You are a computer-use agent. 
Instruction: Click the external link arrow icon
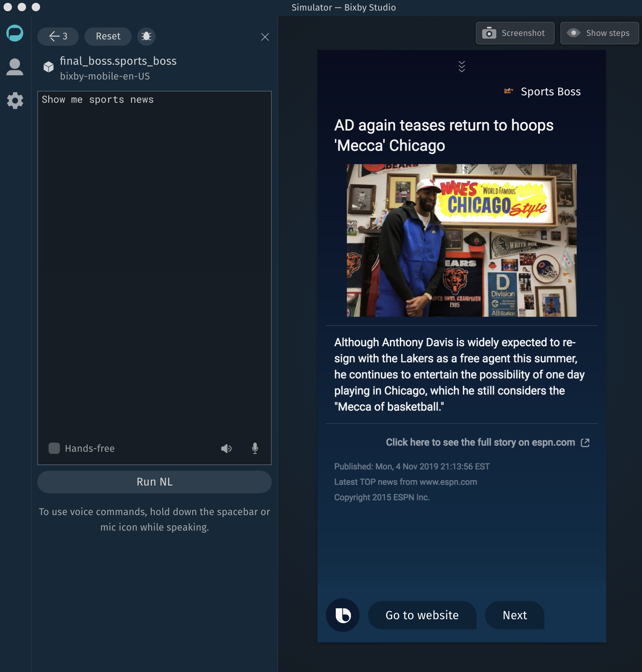tap(585, 443)
